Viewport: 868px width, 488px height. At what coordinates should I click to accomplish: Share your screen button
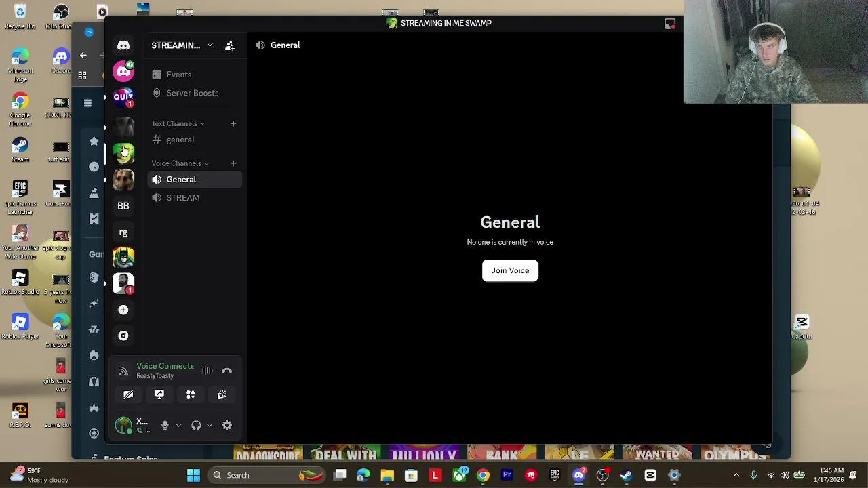pos(159,394)
